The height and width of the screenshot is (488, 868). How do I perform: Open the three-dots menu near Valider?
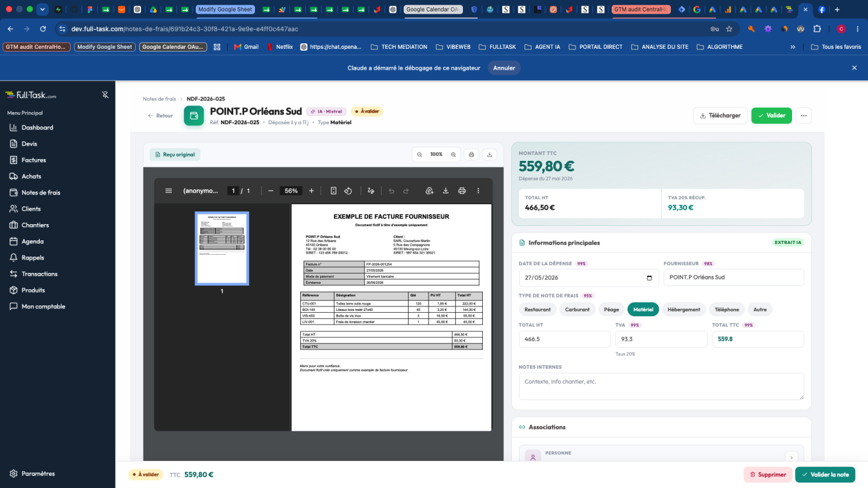pyautogui.click(x=804, y=116)
